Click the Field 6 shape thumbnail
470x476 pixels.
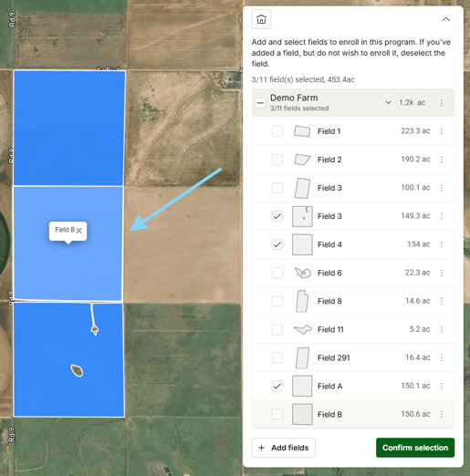[x=302, y=273]
